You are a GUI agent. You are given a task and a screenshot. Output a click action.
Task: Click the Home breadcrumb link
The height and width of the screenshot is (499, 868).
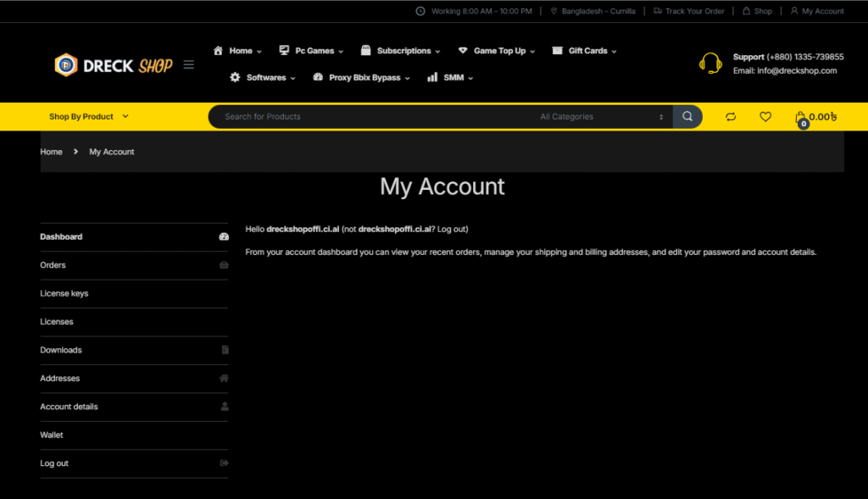51,152
